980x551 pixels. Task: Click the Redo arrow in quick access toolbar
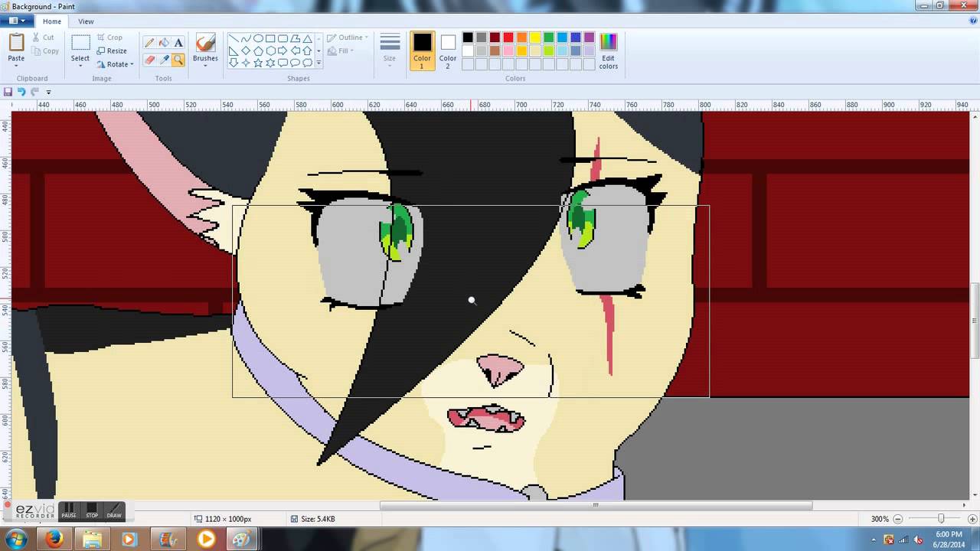point(34,92)
